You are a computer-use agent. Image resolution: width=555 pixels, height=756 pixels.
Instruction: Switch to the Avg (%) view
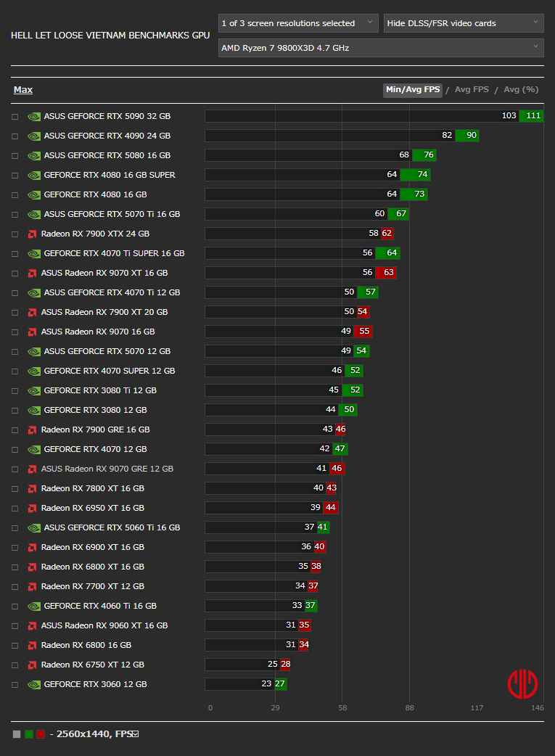[x=521, y=90]
